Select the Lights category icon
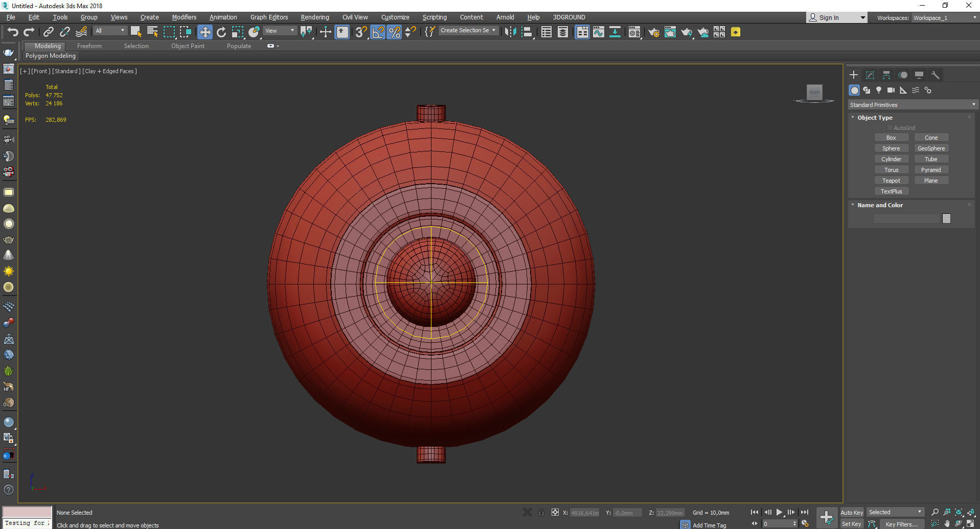This screenshot has height=529, width=980. (x=879, y=90)
